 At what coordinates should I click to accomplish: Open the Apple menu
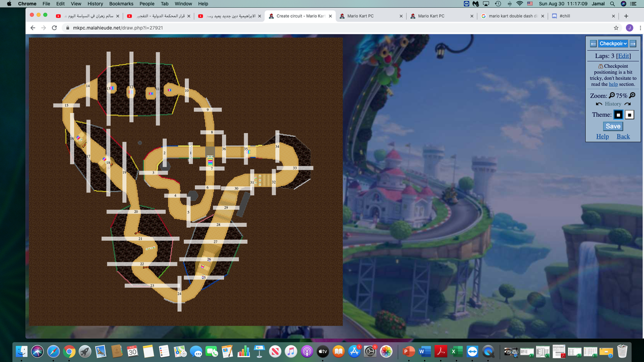(9, 4)
